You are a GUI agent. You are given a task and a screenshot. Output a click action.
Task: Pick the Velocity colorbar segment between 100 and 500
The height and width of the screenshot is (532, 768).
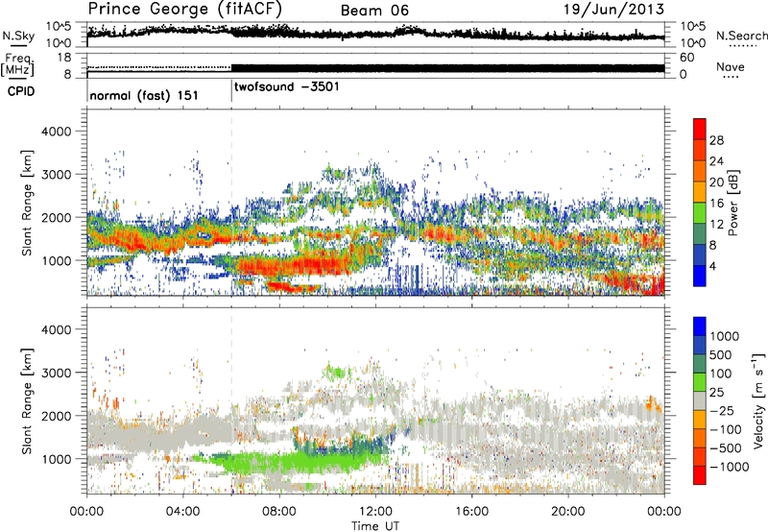[x=700, y=364]
